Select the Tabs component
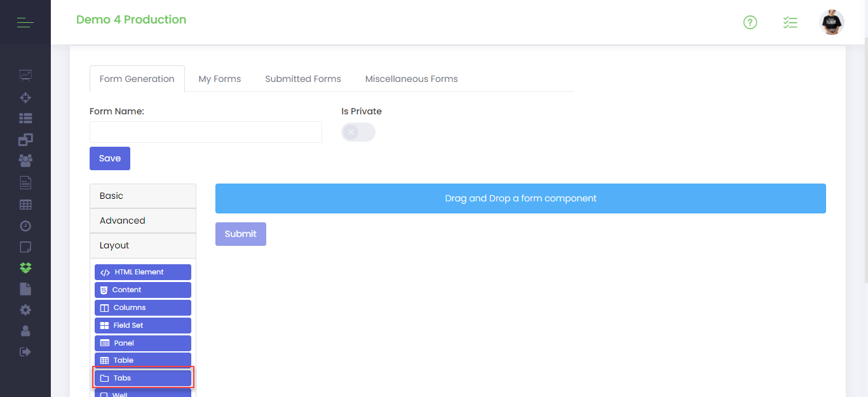This screenshot has height=397, width=868. click(x=143, y=378)
